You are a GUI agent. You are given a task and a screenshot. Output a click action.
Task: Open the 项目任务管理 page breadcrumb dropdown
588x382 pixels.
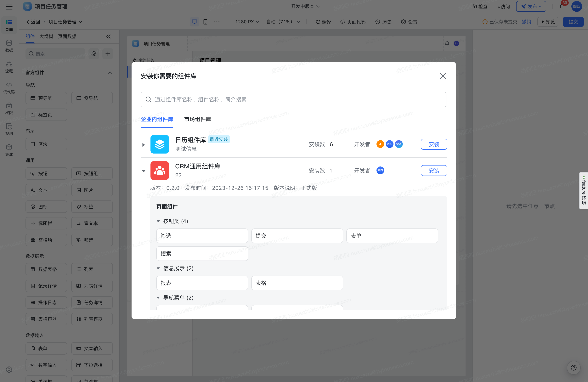65,22
